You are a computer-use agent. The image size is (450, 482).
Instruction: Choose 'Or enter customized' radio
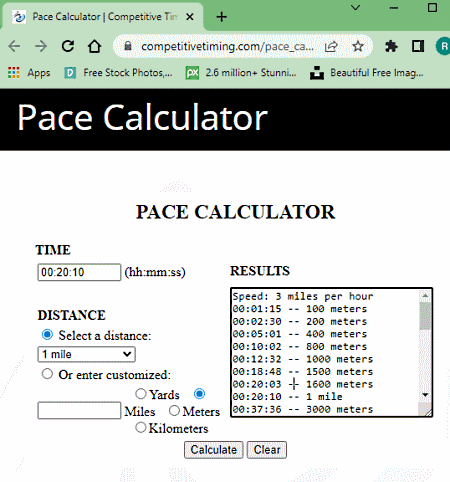click(47, 374)
